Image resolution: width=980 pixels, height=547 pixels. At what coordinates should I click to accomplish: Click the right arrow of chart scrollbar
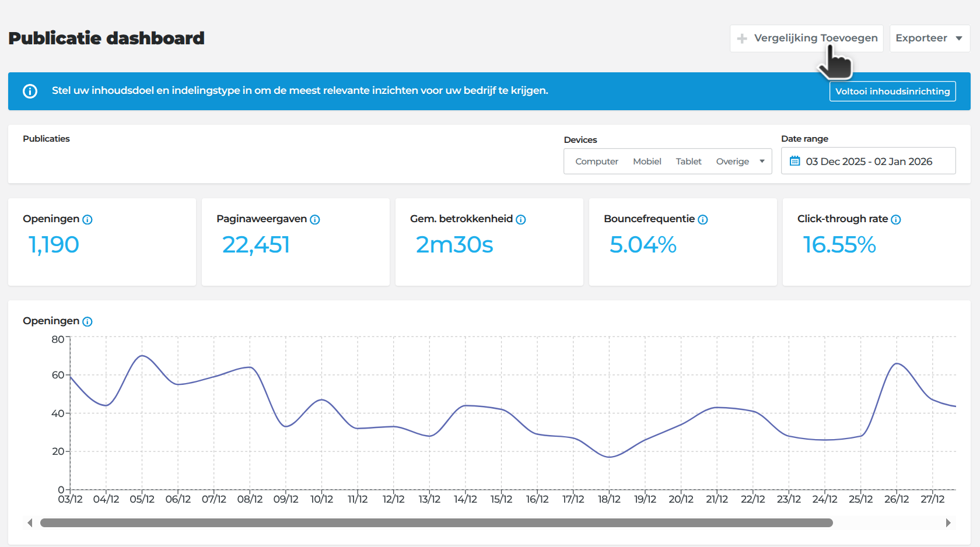(948, 523)
